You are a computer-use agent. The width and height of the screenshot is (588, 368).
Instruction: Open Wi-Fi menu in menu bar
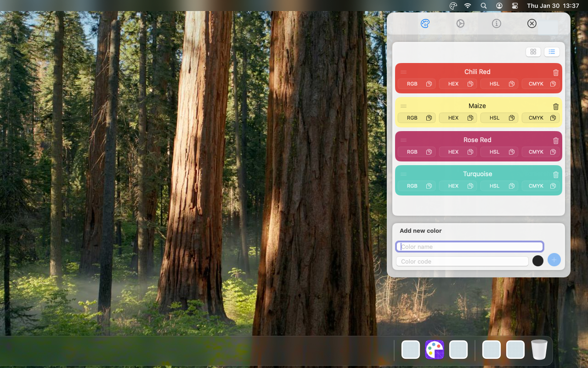coord(468,6)
